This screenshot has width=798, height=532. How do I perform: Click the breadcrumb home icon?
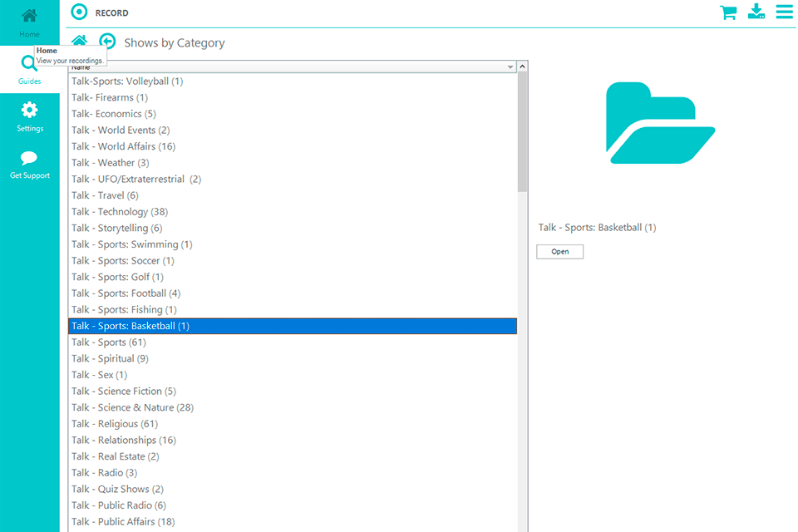pos(79,41)
